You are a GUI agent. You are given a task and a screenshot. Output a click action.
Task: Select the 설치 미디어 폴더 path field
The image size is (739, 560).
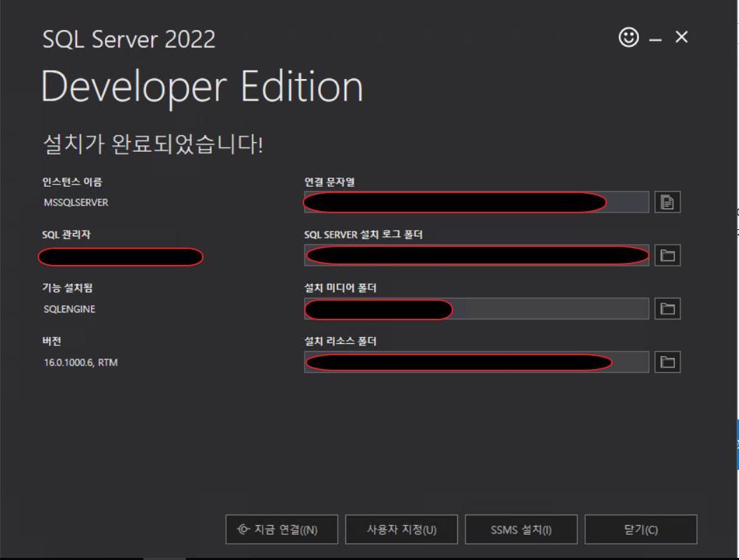[477, 309]
